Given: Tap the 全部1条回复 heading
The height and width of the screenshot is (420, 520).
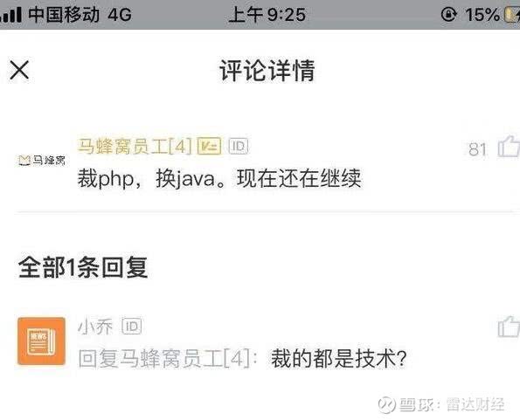Looking at the screenshot, I should (x=83, y=268).
